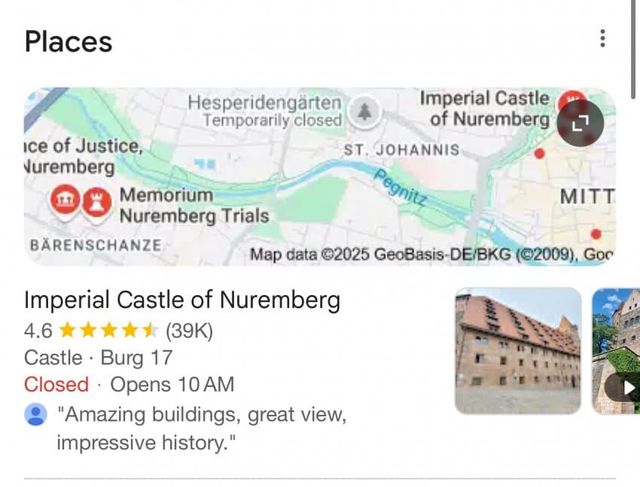Click the page scrollbar on the right edge
Viewport: 640px width, 487px height.
[634, 50]
